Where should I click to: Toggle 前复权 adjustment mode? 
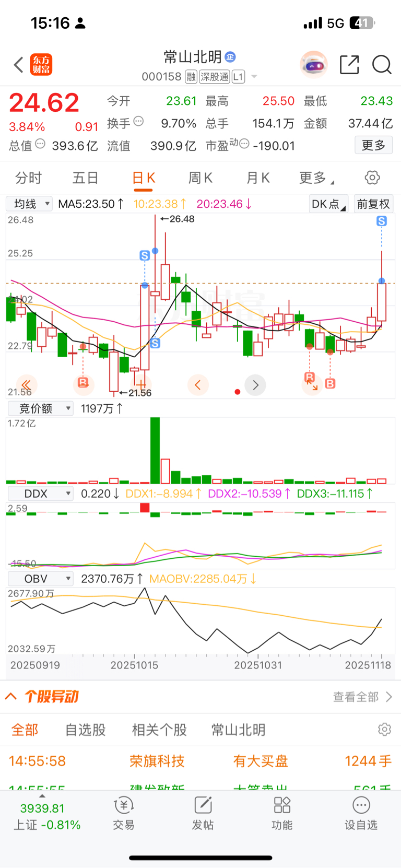(x=373, y=204)
